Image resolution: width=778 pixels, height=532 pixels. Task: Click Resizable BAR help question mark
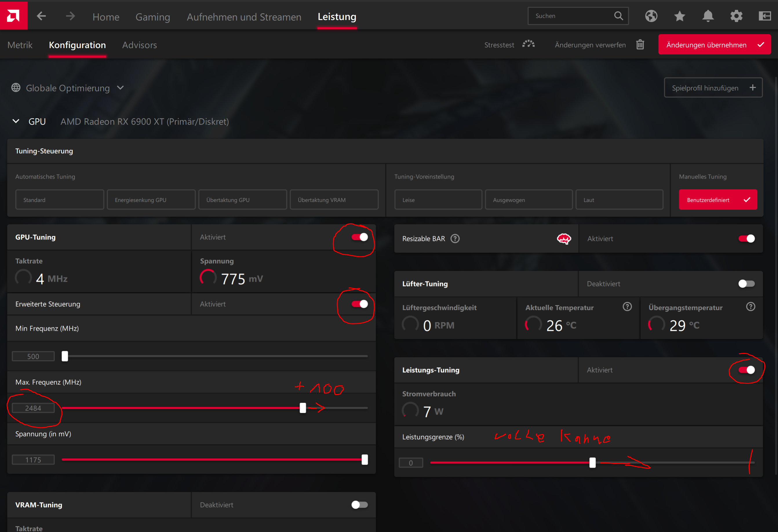(x=455, y=239)
